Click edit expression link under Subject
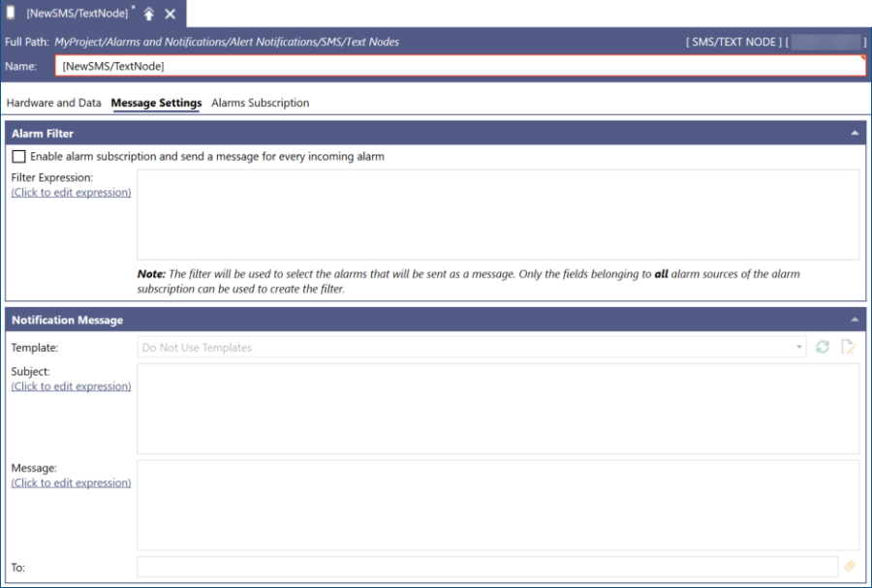This screenshot has height=588, width=872. coord(71,387)
